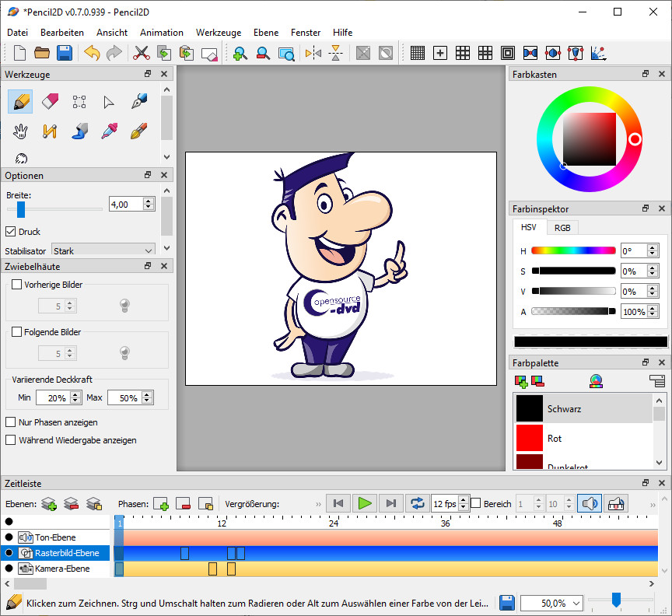672x616 pixels.
Task: Open the 50,0% zoom dropdown
Action: coord(576,603)
